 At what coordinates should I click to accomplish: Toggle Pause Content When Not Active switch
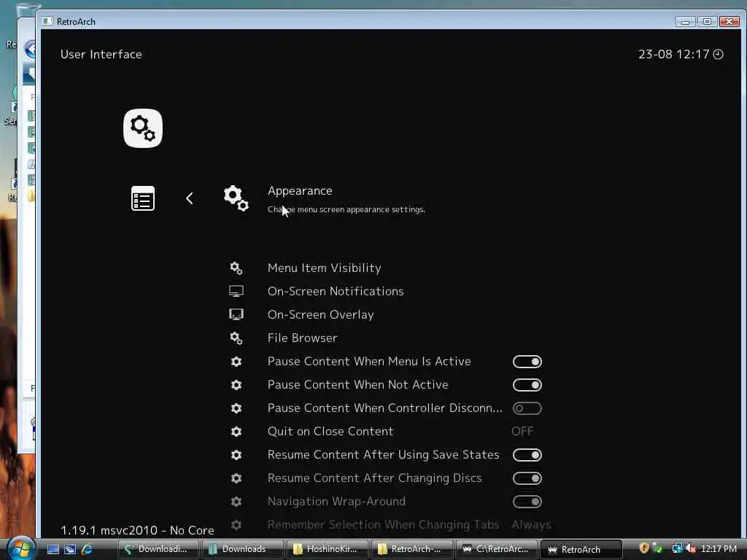(527, 385)
